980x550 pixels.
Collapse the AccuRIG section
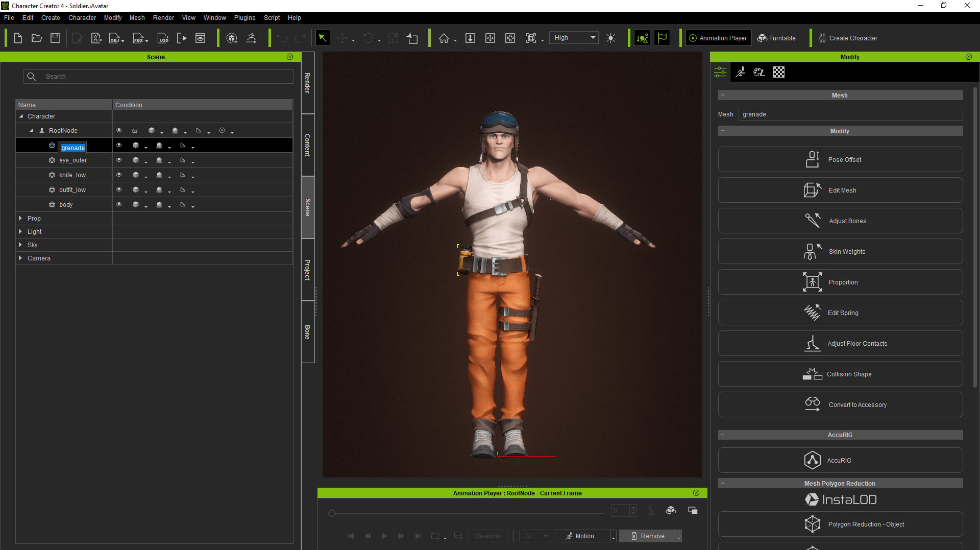[723, 435]
